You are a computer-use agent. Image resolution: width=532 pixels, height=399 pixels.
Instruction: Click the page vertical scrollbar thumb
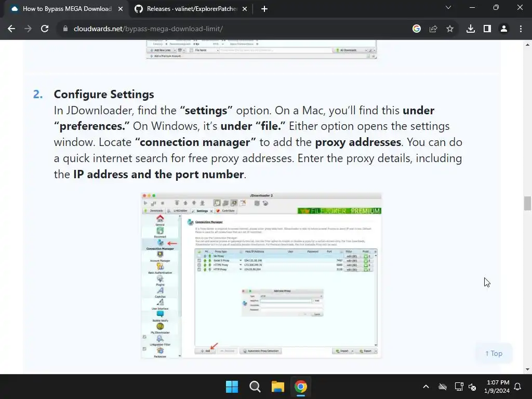527,203
